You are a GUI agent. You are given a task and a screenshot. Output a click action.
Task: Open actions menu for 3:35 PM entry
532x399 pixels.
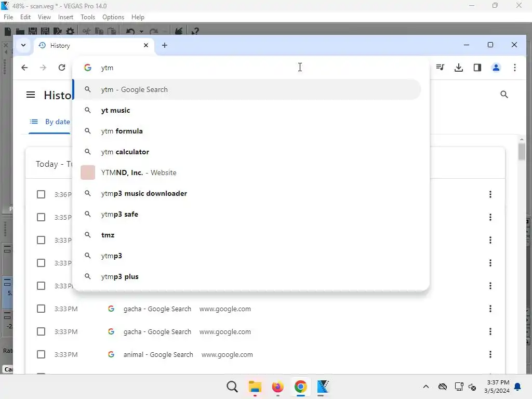tap(490, 217)
